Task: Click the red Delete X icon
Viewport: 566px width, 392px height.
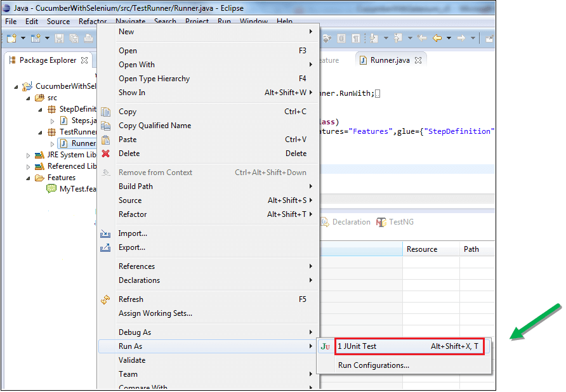Action: [x=106, y=154]
